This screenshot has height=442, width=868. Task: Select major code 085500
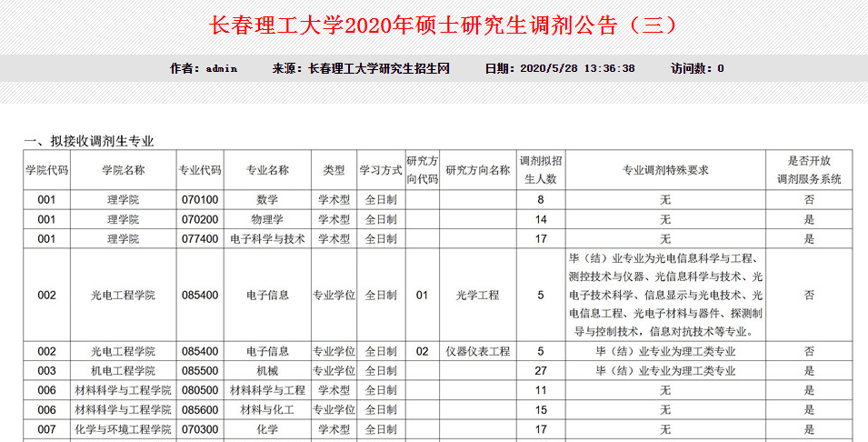click(200, 370)
